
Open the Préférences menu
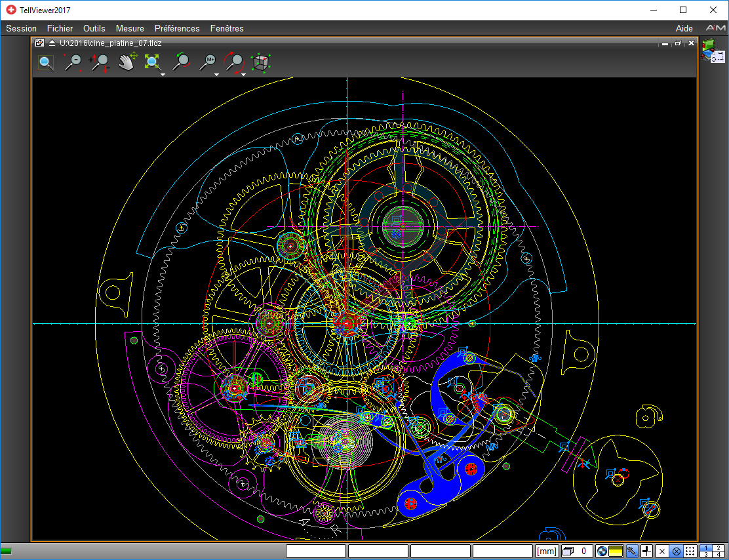coord(177,28)
